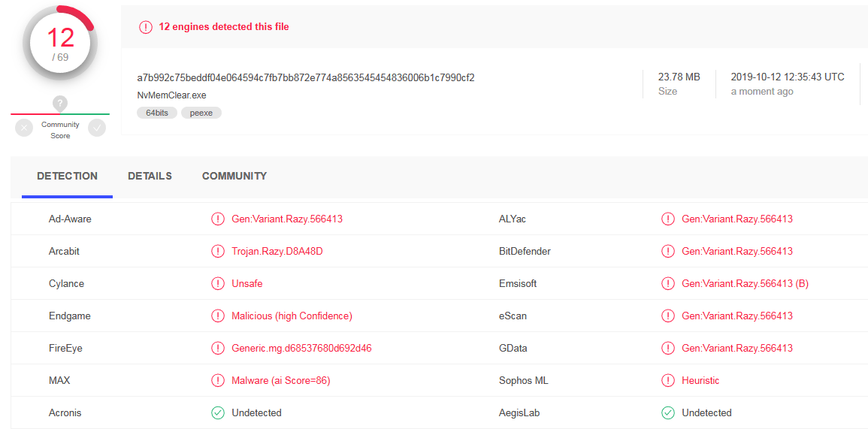Click the alert icon for GData detection
Screen dimensions: 868x429
(x=667, y=348)
